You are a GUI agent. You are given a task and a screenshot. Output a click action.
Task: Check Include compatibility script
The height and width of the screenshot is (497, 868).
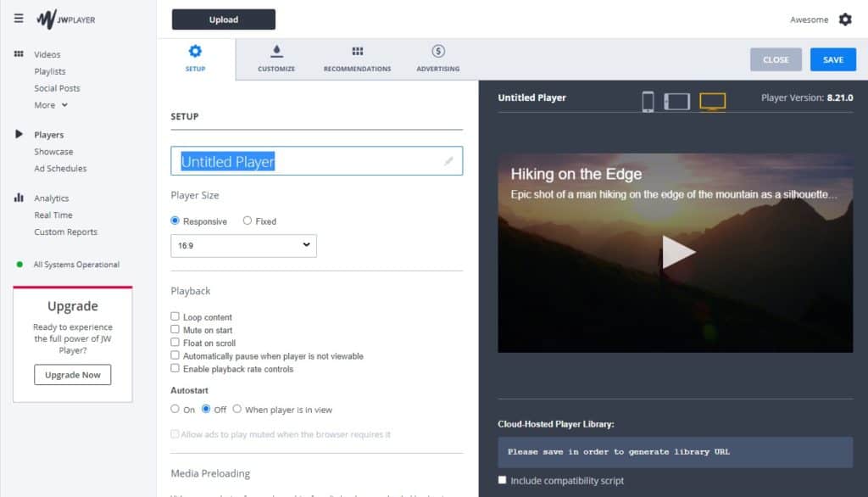pyautogui.click(x=502, y=480)
